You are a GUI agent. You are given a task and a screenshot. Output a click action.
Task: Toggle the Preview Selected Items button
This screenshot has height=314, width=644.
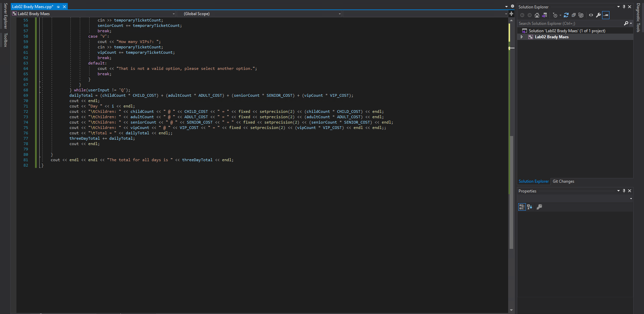[606, 15]
